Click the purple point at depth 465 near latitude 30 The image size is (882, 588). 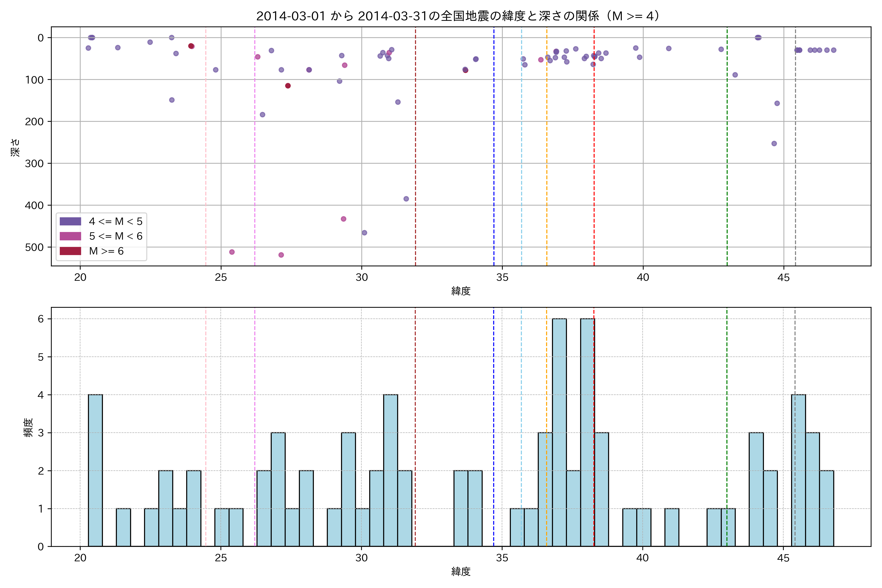coord(364,233)
